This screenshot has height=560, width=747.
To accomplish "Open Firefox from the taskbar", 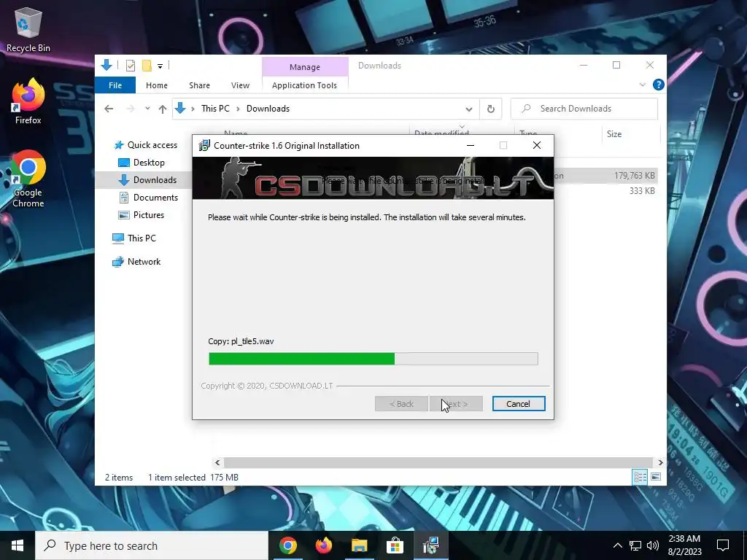I will [323, 545].
